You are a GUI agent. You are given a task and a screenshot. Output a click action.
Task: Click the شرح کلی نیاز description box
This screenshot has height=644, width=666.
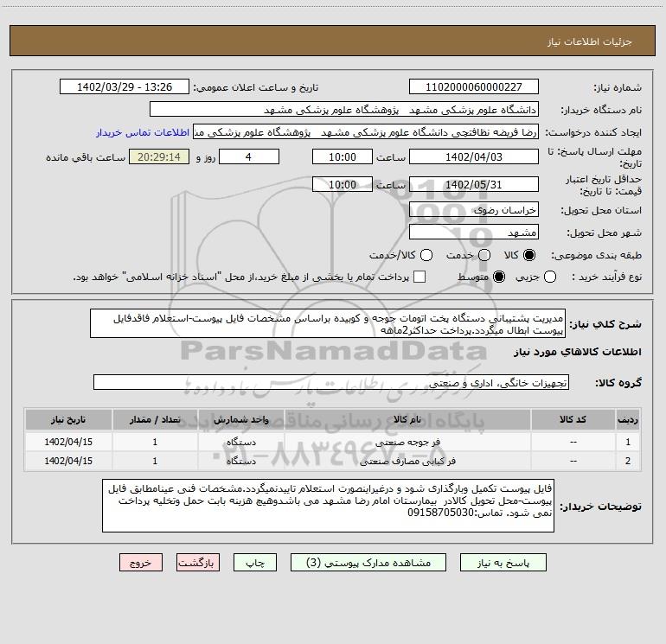click(328, 323)
